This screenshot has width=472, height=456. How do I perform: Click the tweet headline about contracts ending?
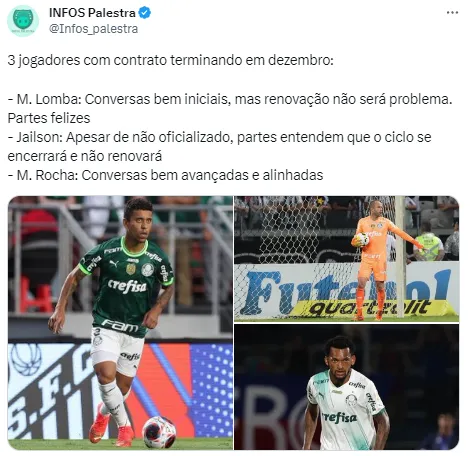pos(170,60)
